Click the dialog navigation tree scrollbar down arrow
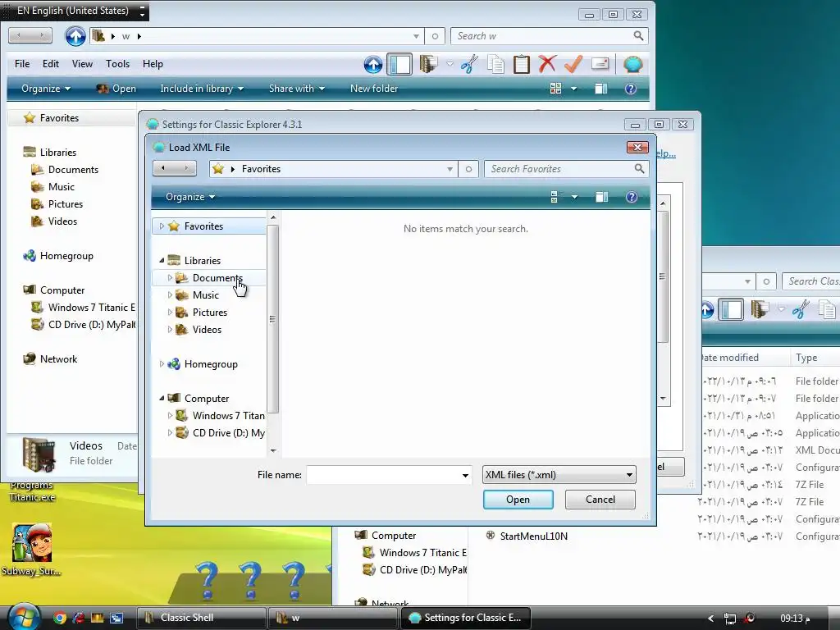840x630 pixels. click(x=273, y=450)
